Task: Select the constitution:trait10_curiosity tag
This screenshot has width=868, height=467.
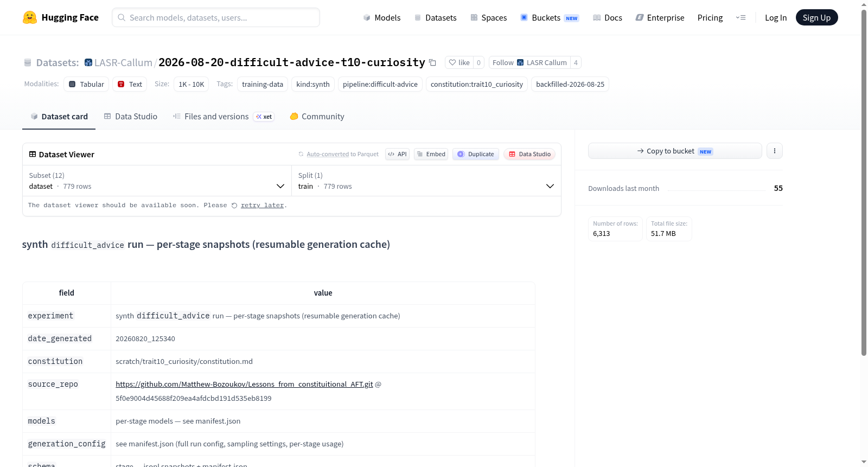Action: (477, 84)
